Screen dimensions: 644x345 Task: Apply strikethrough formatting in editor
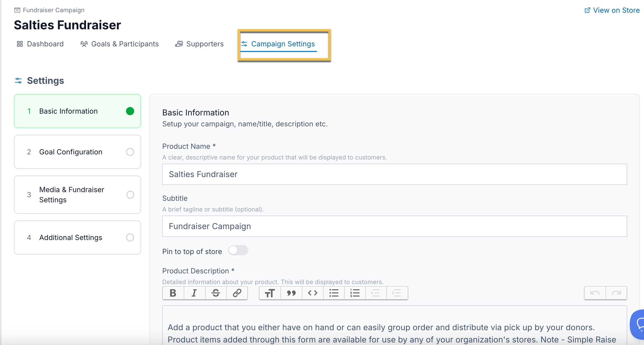(216, 293)
